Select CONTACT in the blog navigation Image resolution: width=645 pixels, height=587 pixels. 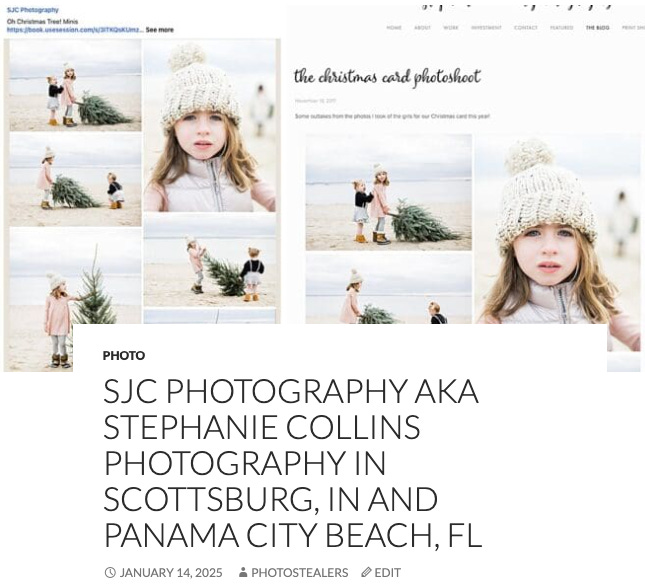coord(526,28)
